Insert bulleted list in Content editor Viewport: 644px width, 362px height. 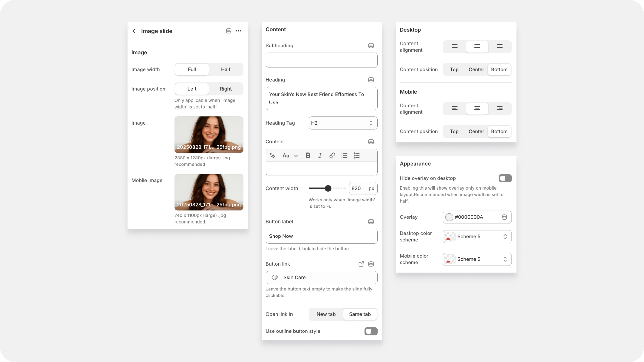pyautogui.click(x=345, y=156)
